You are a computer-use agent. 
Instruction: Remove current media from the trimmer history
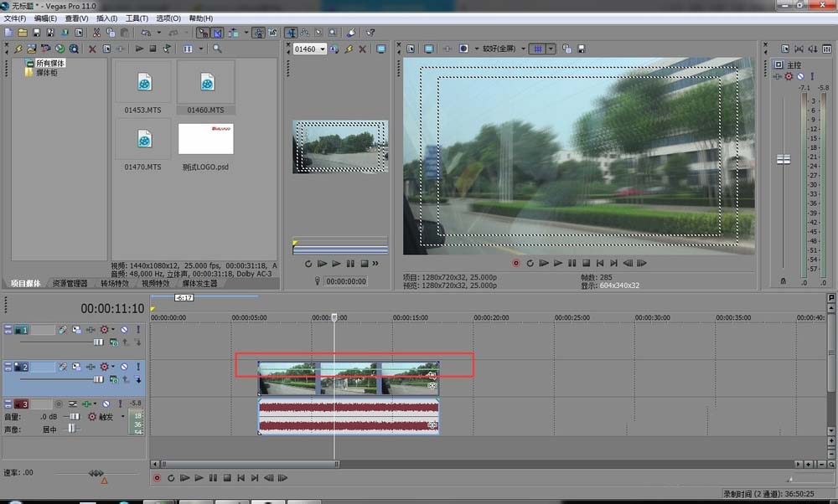coord(362,49)
